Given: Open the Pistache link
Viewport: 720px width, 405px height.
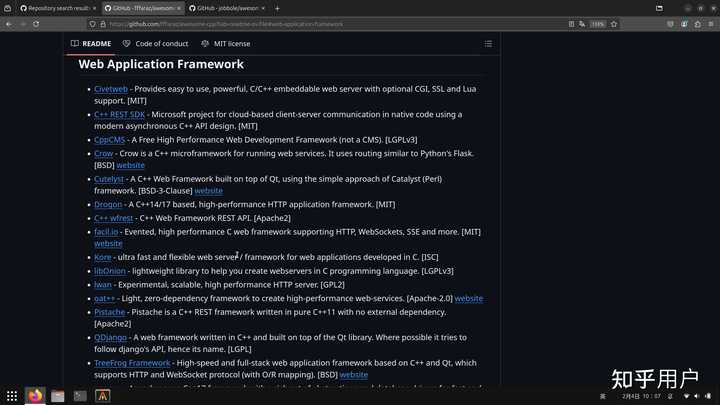Looking at the screenshot, I should [x=109, y=312].
